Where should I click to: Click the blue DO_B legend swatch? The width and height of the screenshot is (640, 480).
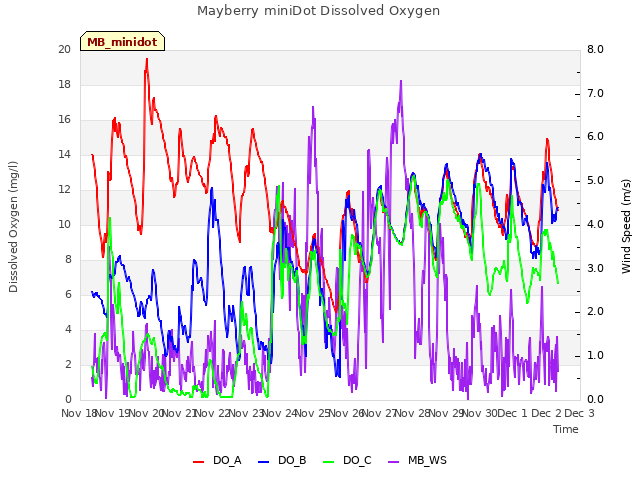tap(264, 461)
